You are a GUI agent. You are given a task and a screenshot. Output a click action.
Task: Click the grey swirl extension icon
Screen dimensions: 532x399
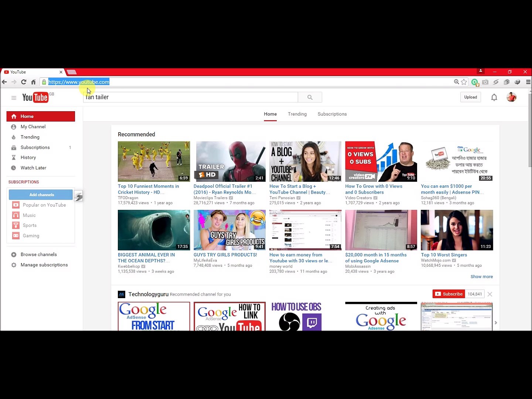[496, 82]
